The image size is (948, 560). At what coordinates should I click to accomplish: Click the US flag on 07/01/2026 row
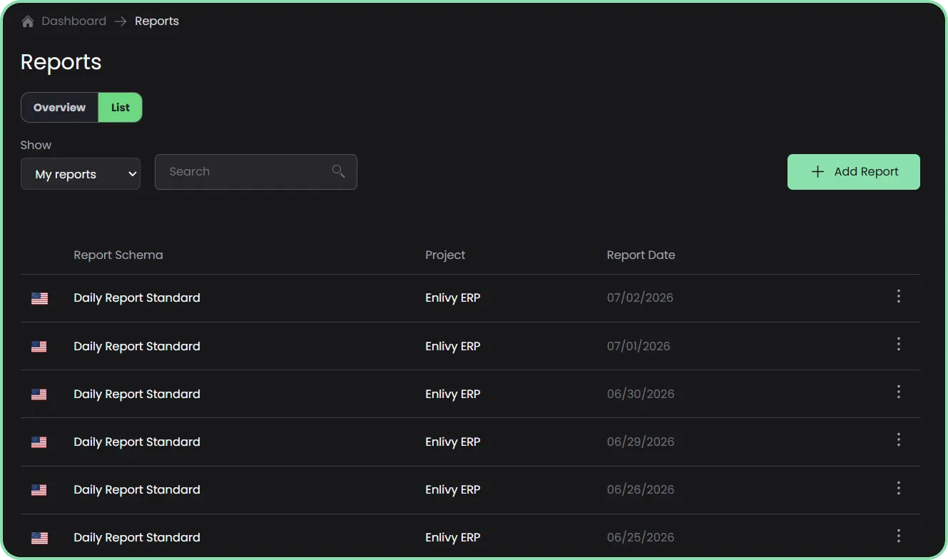click(39, 347)
